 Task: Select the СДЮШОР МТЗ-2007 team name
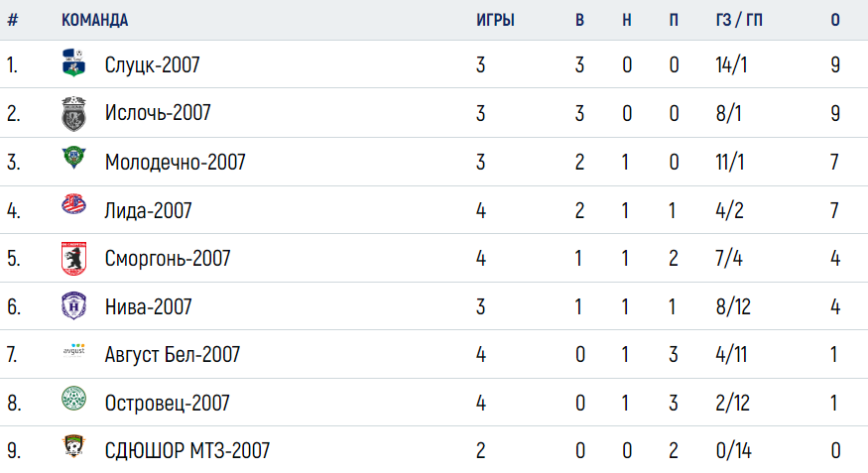coord(187,451)
